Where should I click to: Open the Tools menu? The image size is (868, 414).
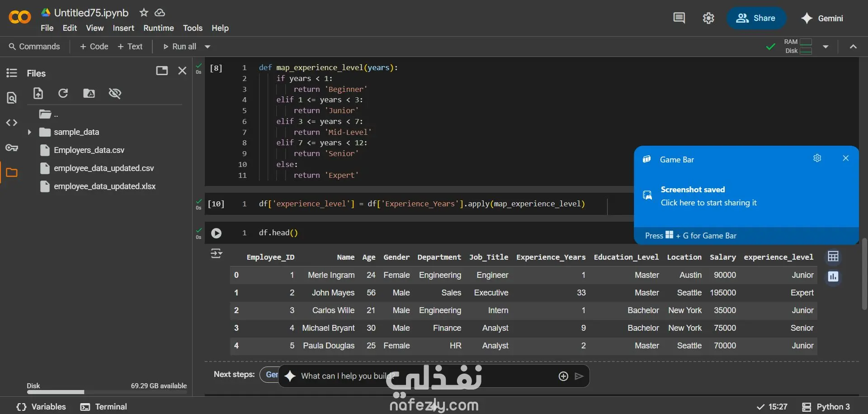pyautogui.click(x=193, y=28)
